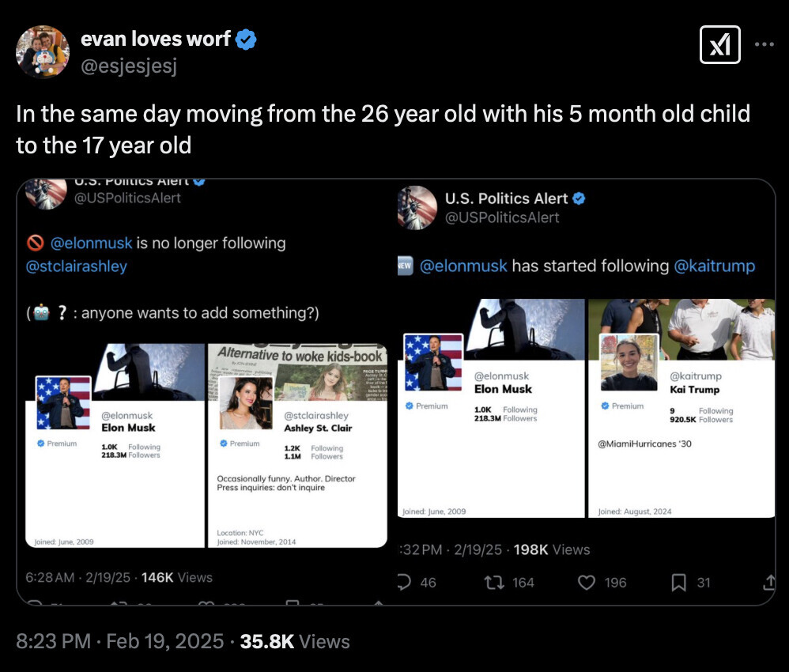Image resolution: width=789 pixels, height=672 pixels.
Task: Click the share icon on right screenshot
Action: click(x=768, y=583)
